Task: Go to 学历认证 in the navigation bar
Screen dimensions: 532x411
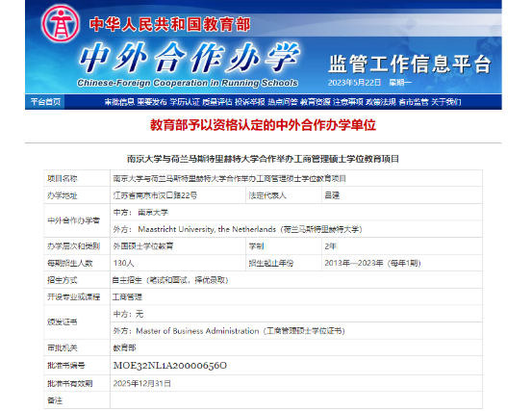Action: (x=185, y=102)
